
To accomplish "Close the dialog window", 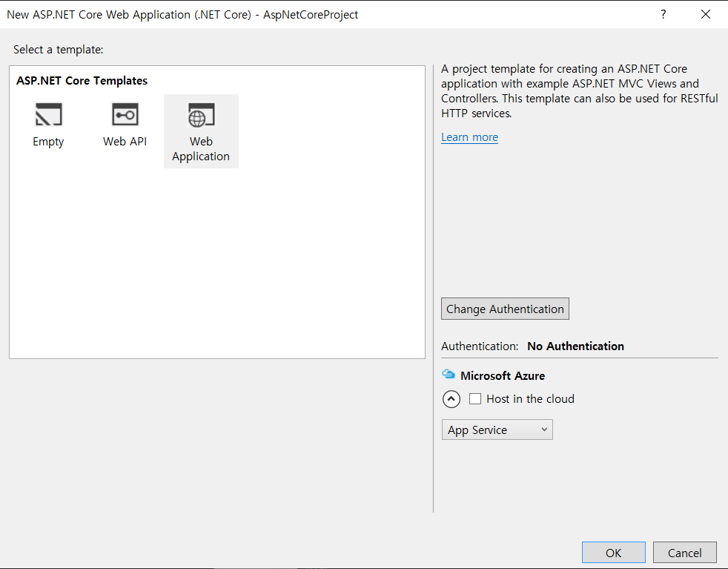I will pos(705,14).
